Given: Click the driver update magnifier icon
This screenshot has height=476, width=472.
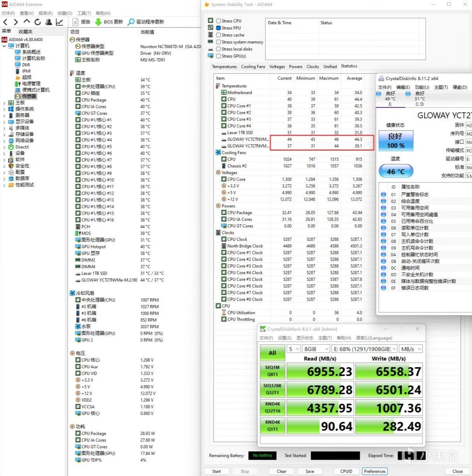Looking at the screenshot, I should click(131, 22).
